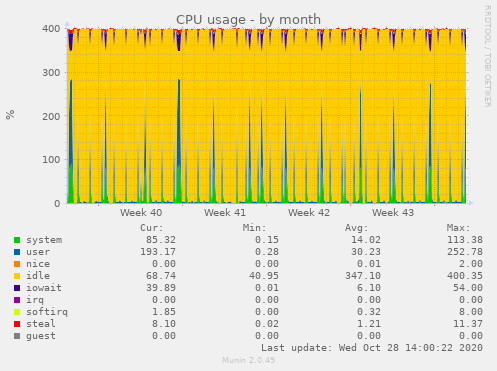
Task: Click idle average value 347.10
Action: click(363, 276)
